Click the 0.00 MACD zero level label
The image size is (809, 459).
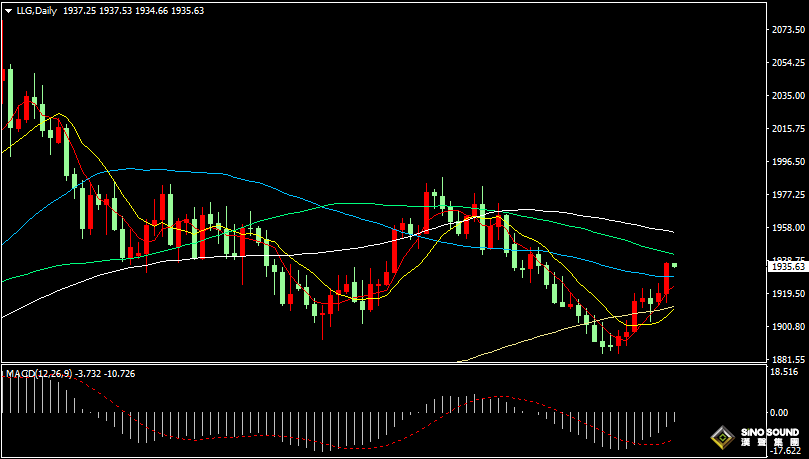pos(779,412)
